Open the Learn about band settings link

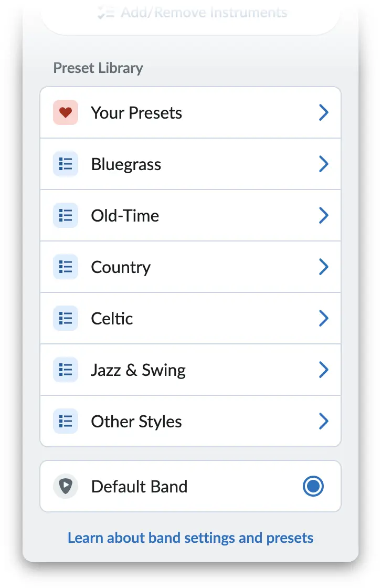coord(190,538)
